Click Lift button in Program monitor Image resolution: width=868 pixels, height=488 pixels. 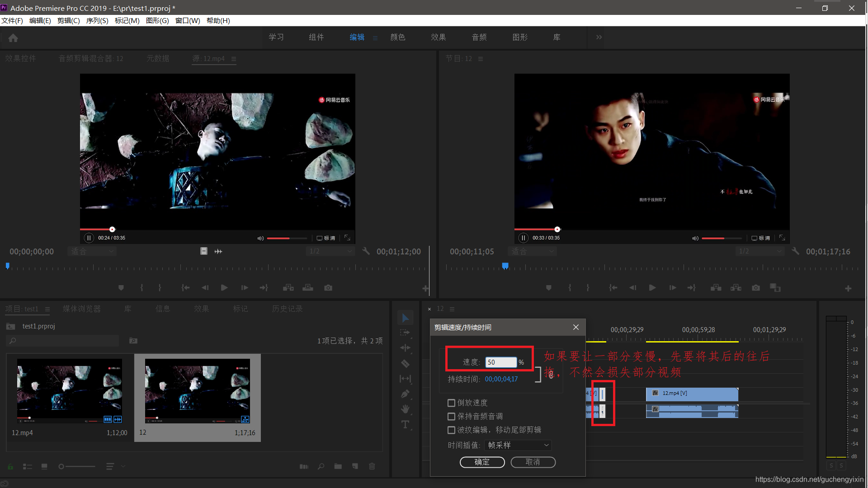pyautogui.click(x=716, y=288)
